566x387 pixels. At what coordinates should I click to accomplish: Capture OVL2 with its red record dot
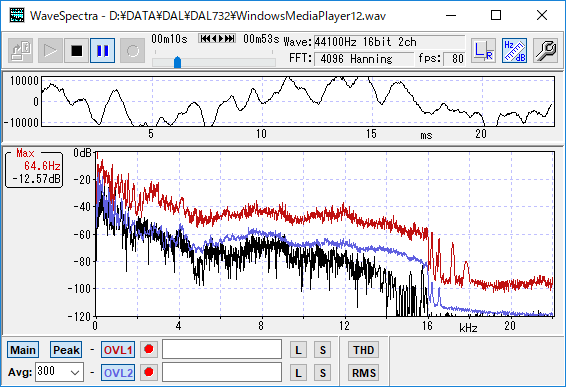[x=149, y=372]
